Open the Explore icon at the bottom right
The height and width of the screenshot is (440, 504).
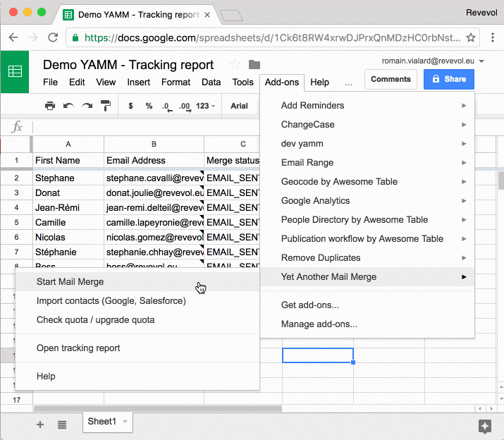484,425
